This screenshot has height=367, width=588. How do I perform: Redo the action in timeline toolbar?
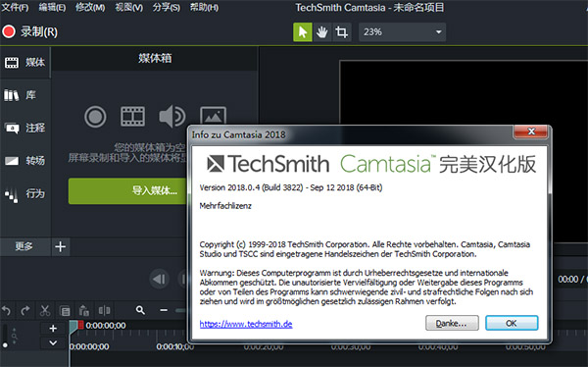click(x=25, y=311)
